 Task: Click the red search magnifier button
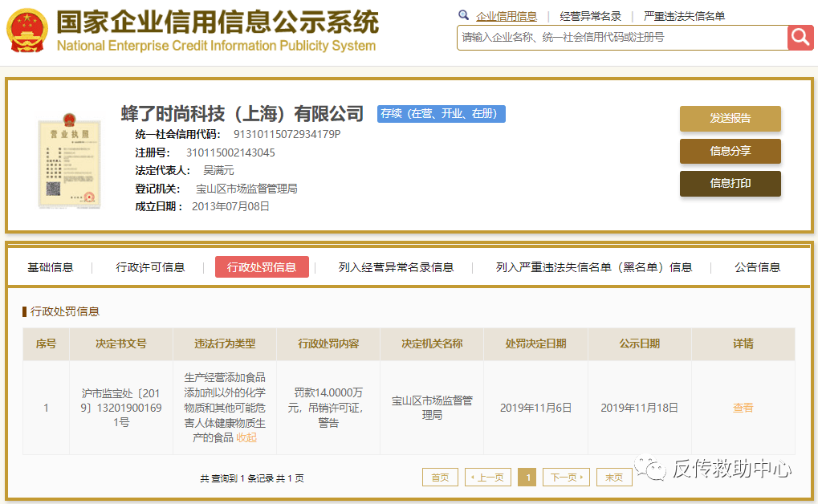(x=800, y=38)
